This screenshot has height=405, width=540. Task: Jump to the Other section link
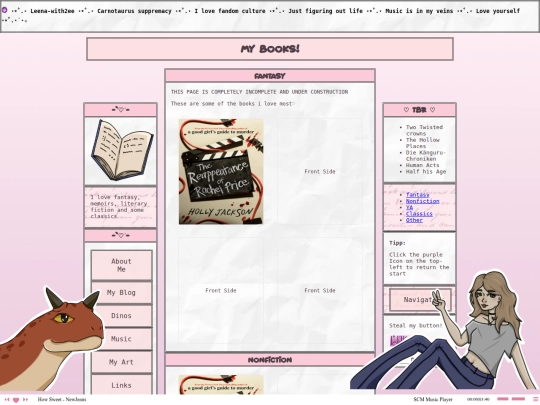coord(414,220)
